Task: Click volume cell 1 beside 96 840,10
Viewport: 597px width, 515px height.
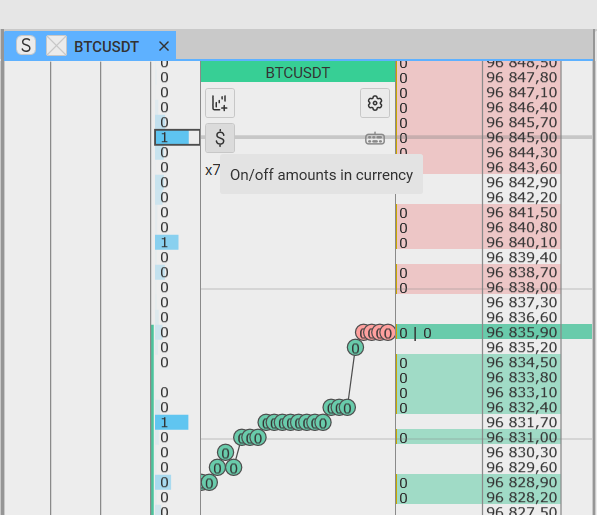Action: click(167, 242)
